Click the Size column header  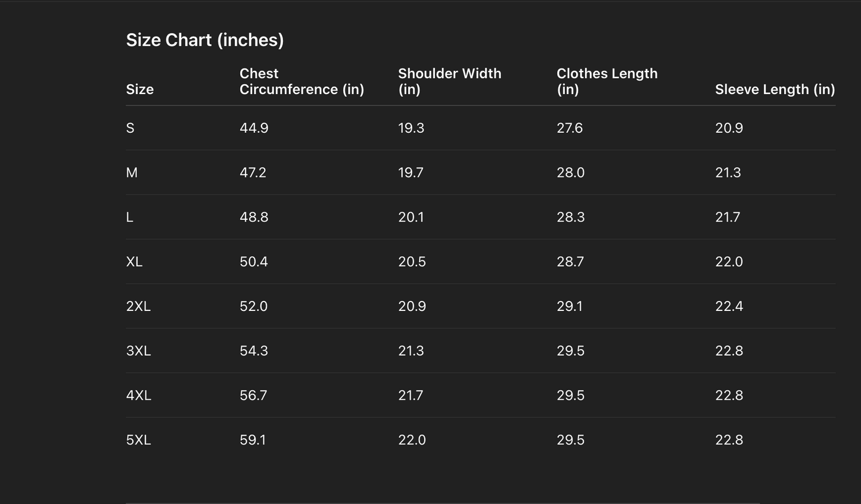140,89
